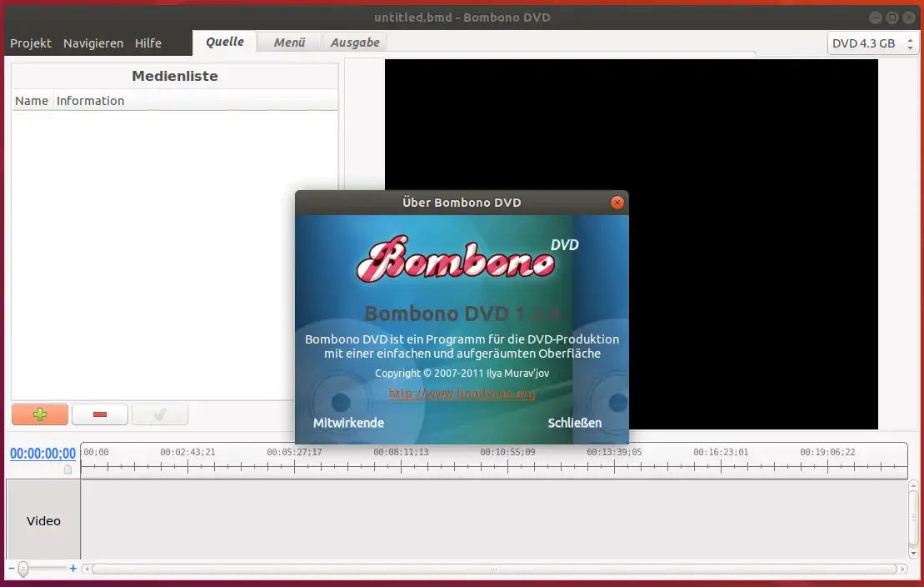Click the timeline zoom slider handle

23,569
